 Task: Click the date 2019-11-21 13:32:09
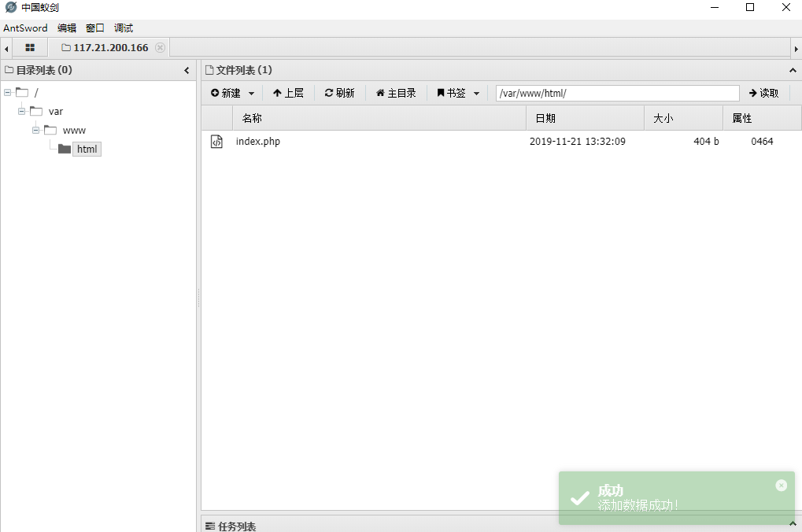[578, 141]
